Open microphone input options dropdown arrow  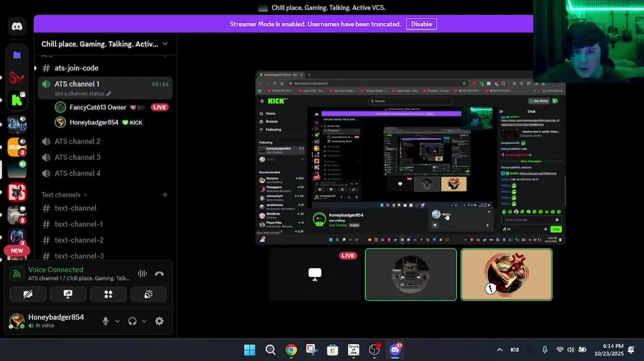(117, 321)
